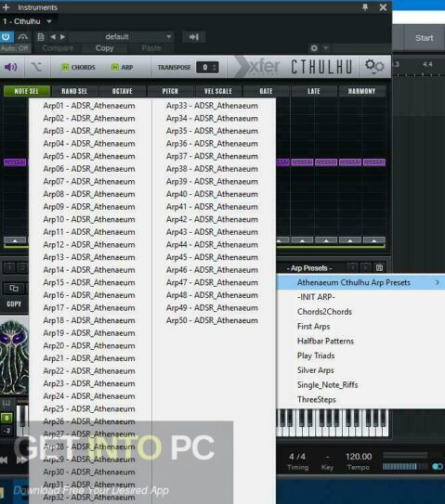Click the pattern copy overlapping-squares icon

pos(14,288)
